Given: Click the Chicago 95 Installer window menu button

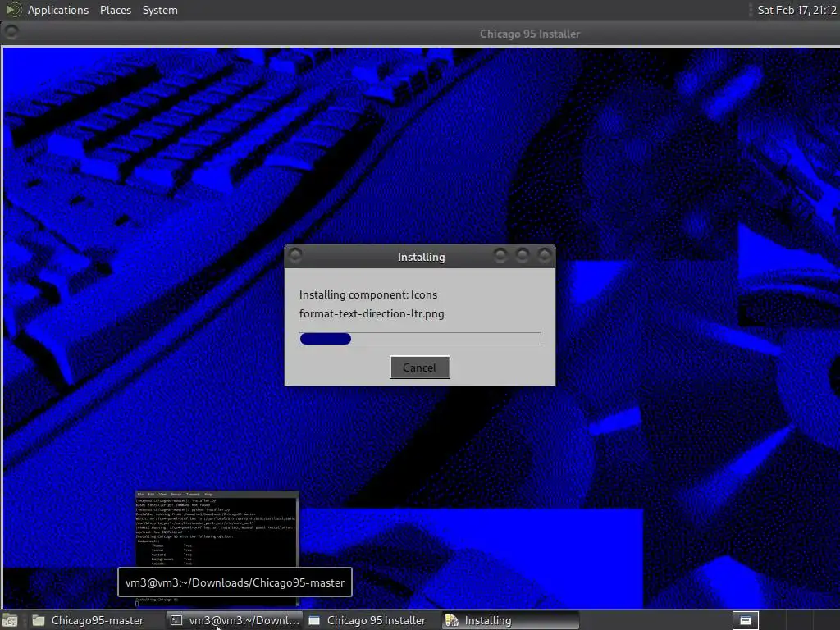Looking at the screenshot, I should pyautogui.click(x=11, y=32).
